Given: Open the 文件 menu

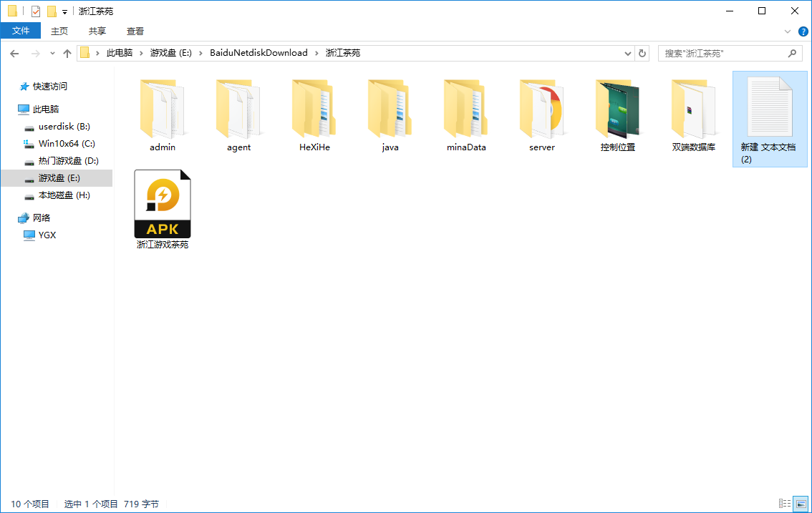Looking at the screenshot, I should click(21, 31).
